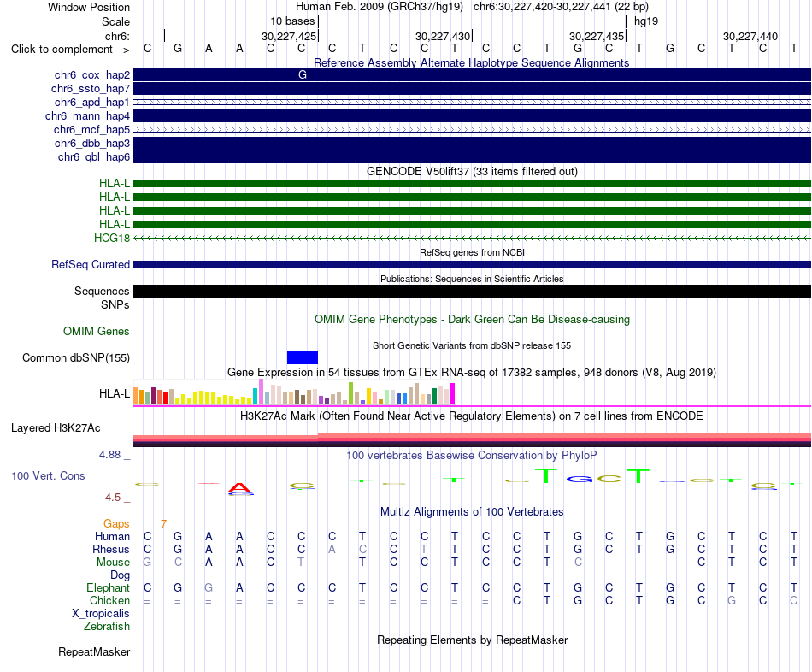Click position marker 30,227,435

597,36
